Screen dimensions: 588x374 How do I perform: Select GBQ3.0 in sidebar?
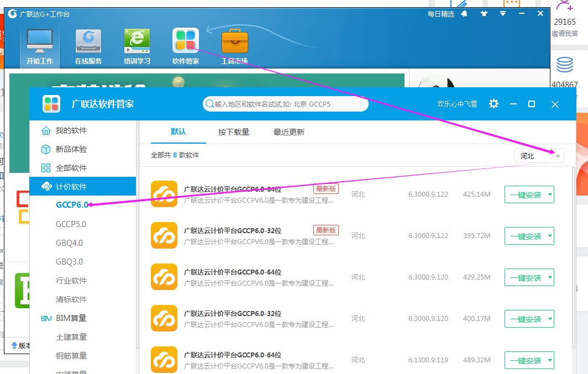click(70, 261)
